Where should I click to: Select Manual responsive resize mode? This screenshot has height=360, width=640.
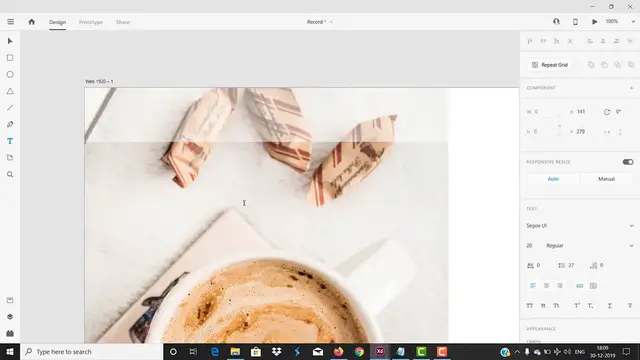coord(607,179)
